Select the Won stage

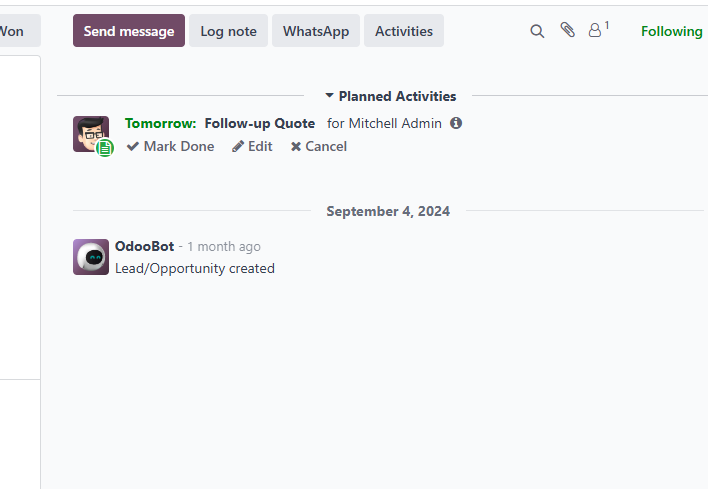tap(14, 31)
